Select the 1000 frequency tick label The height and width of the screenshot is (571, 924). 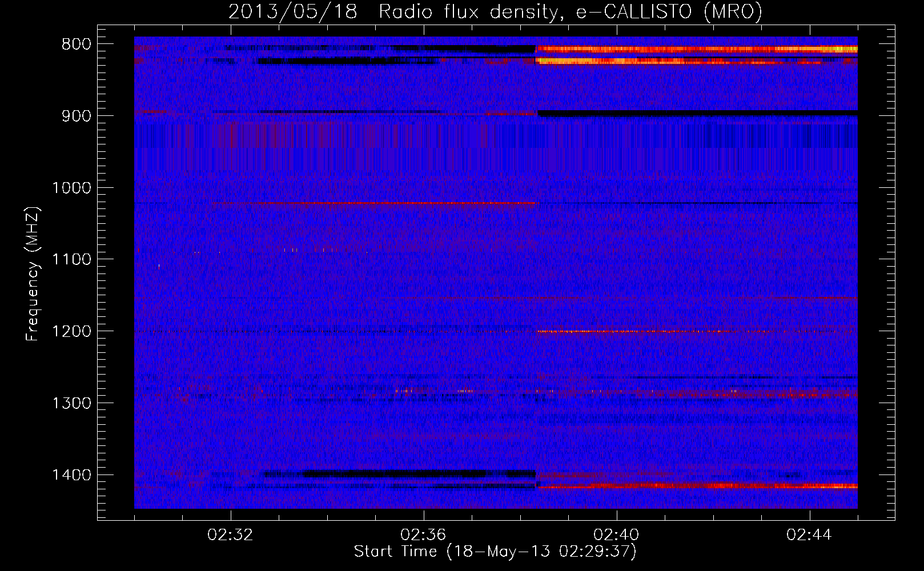click(71, 188)
